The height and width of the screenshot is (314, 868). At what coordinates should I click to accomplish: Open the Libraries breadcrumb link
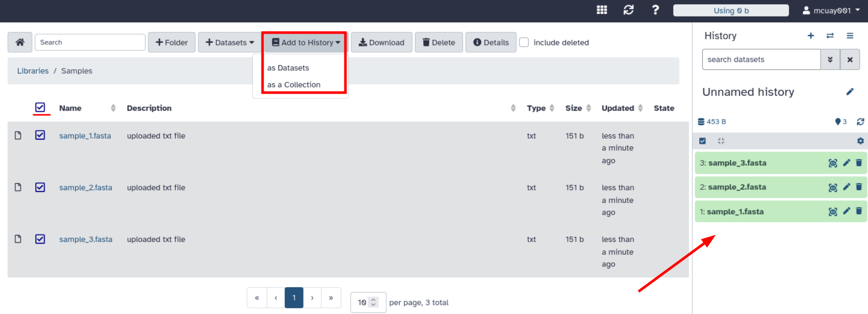[x=33, y=71]
